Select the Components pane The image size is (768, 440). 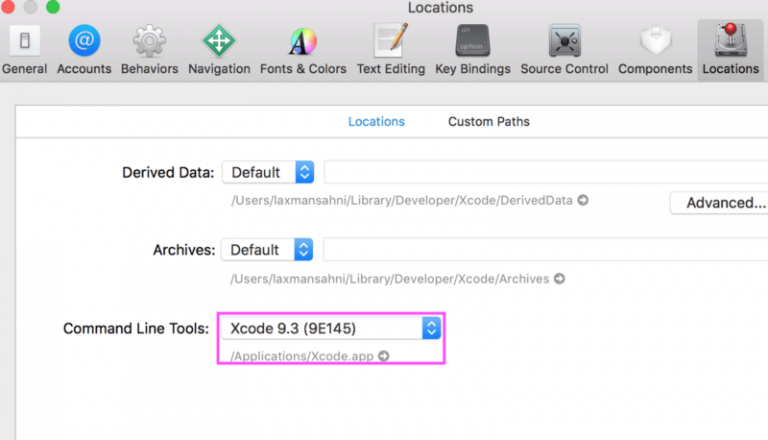(655, 49)
